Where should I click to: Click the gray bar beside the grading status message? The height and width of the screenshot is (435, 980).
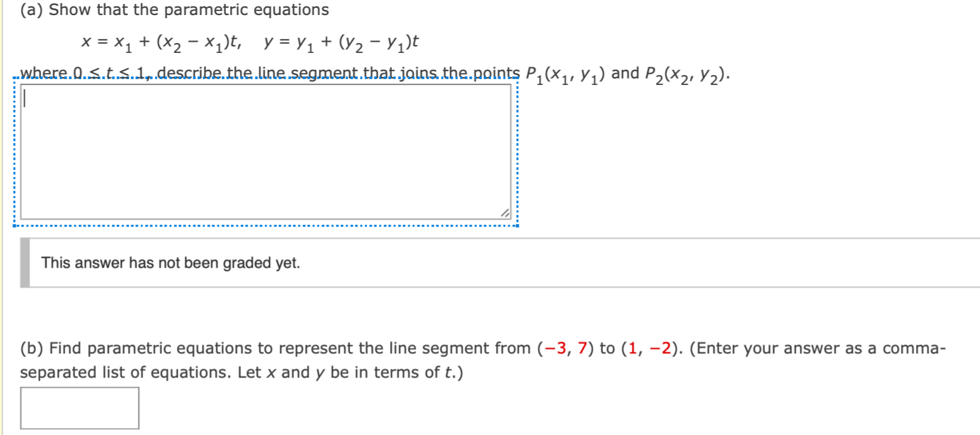[25, 263]
